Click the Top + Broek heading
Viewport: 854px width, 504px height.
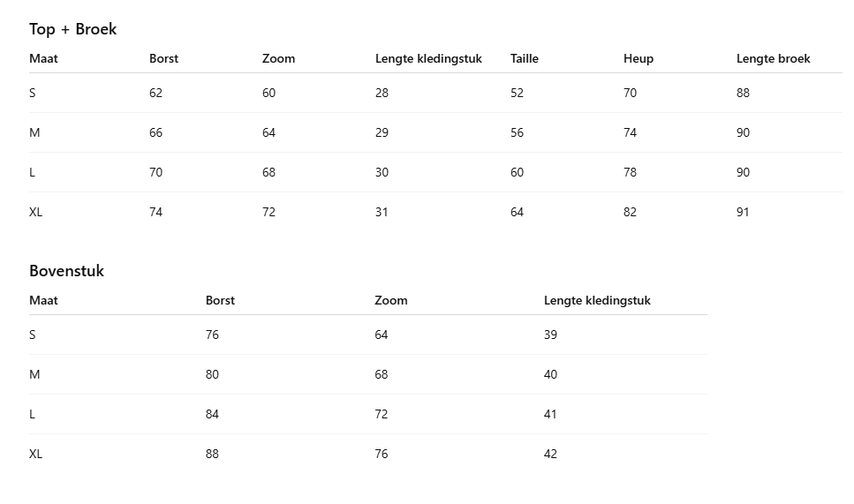pos(72,29)
